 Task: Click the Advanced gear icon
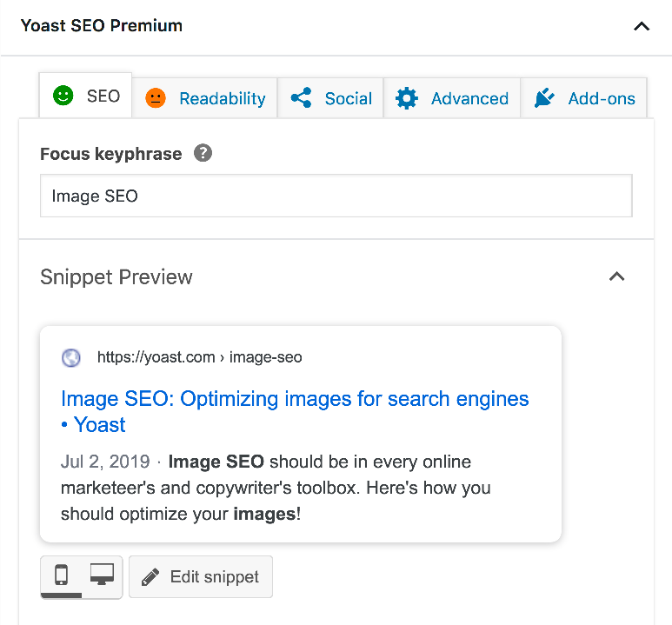[407, 98]
